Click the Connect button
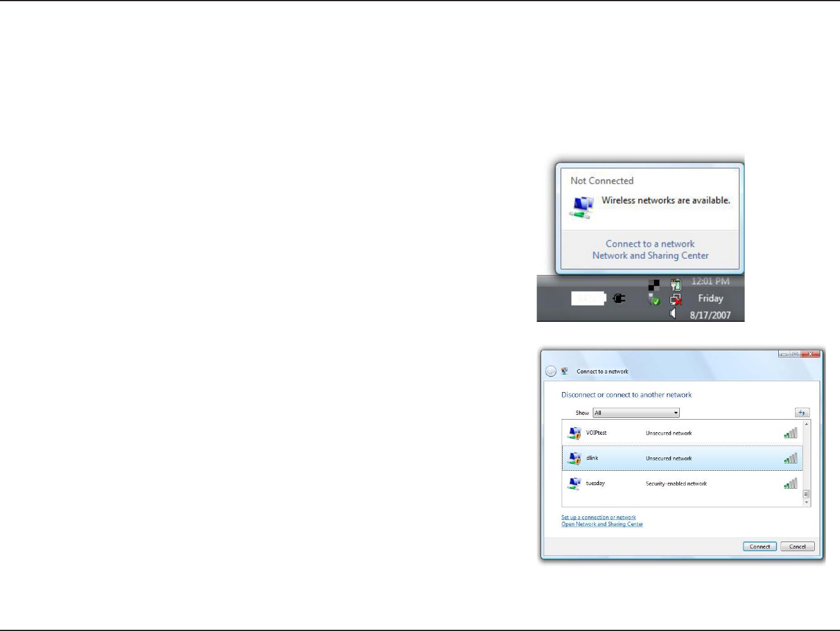The image size is (840, 631). [x=760, y=546]
